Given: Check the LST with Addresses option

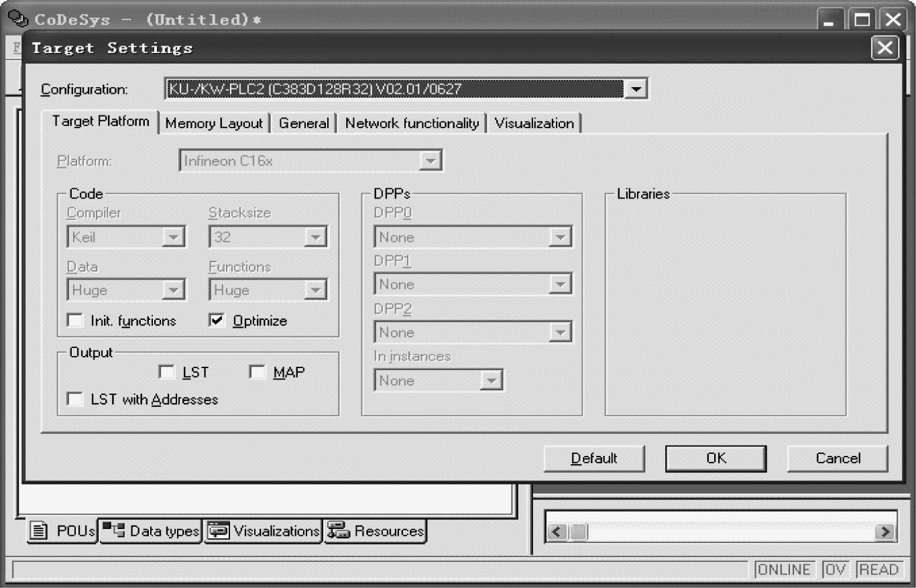Looking at the screenshot, I should point(75,400).
